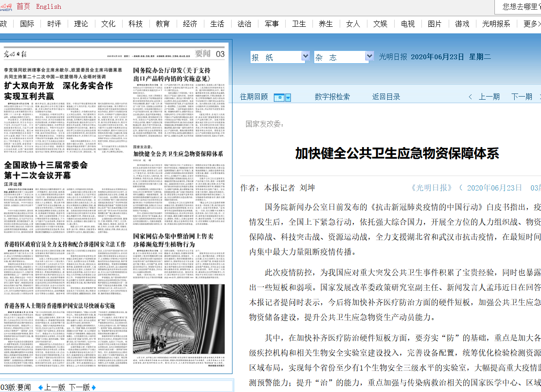Open the 教育 channel
The height and width of the screenshot is (392, 541).
point(163,24)
